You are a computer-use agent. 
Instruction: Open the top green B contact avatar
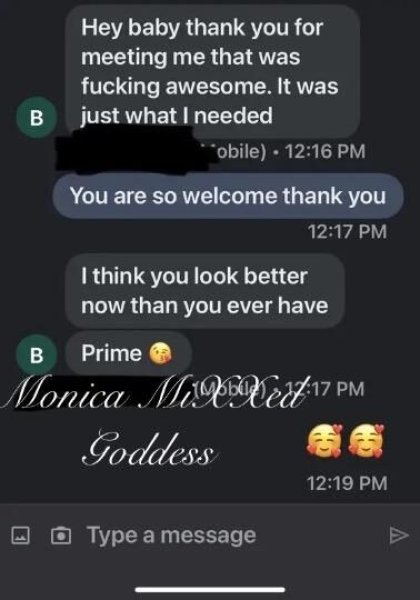[x=36, y=117]
